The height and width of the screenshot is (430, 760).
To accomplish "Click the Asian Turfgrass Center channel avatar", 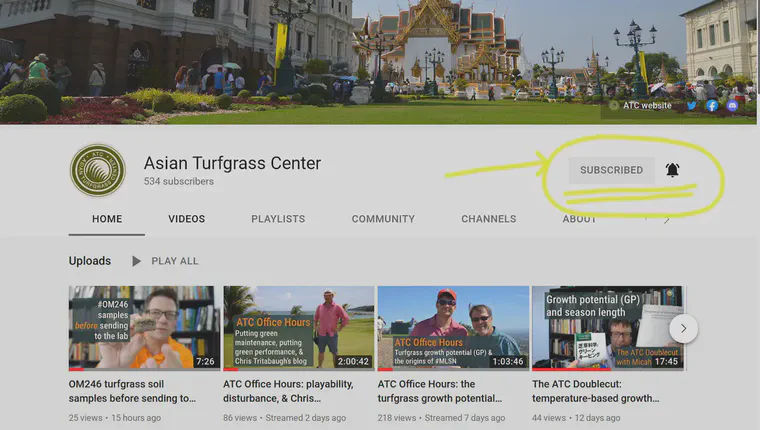I will [97, 170].
